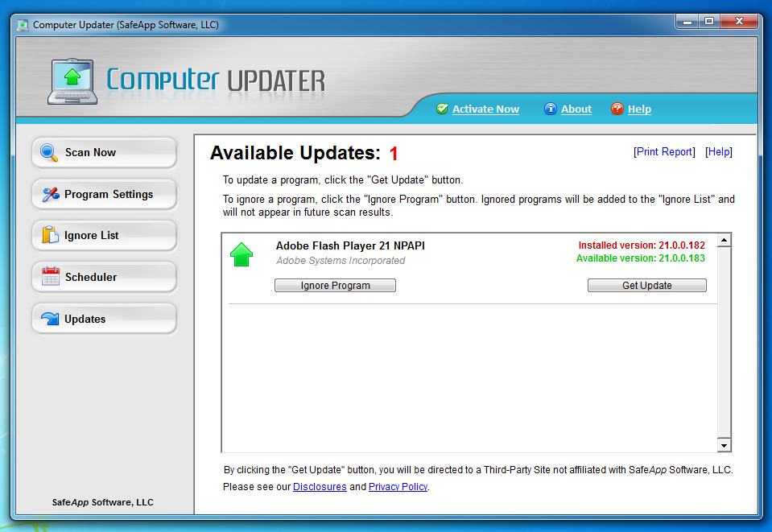Click the Ignore Program button
Viewport: 772px width, 532px height.
(x=335, y=286)
